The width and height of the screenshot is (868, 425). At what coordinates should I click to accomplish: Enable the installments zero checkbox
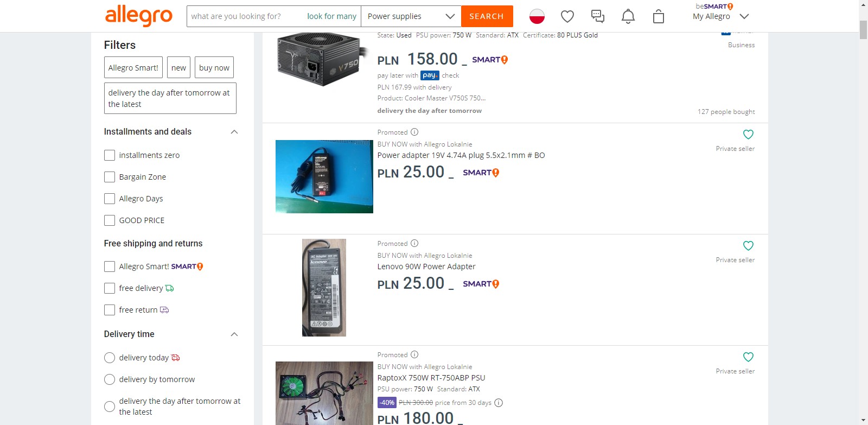(x=110, y=155)
